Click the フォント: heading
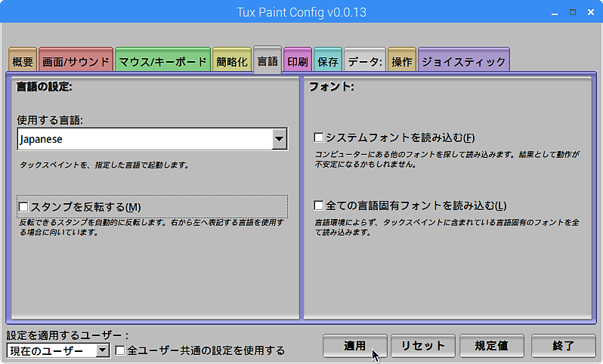 [x=331, y=87]
